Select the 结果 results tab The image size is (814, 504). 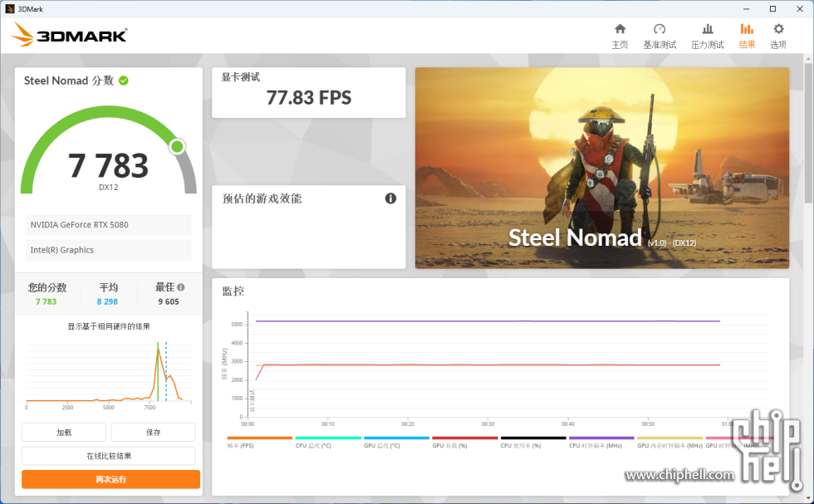[x=747, y=36]
